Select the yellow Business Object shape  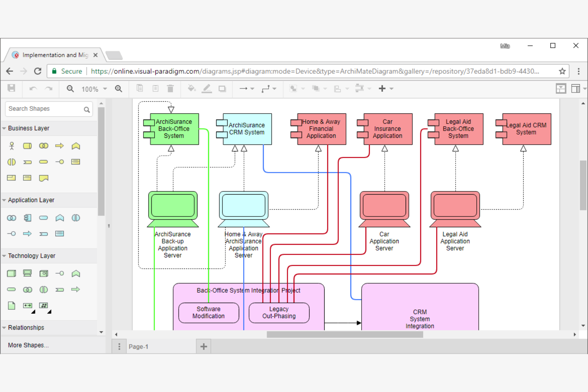coord(75,162)
